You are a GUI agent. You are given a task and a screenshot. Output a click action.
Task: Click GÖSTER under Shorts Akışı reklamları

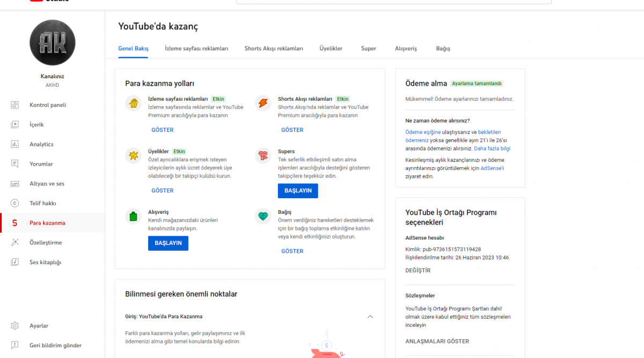click(x=292, y=130)
